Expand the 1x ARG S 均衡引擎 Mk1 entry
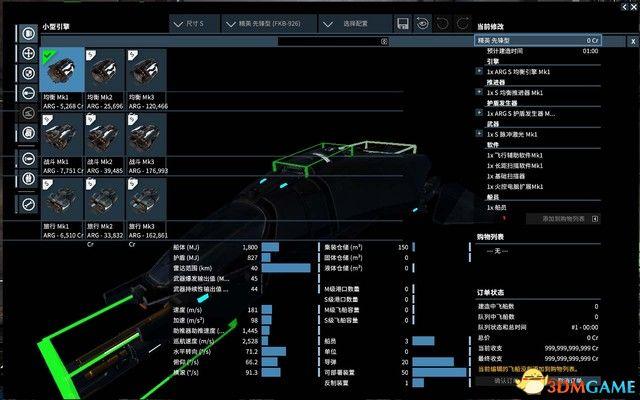This screenshot has width=640, height=400. (x=479, y=71)
